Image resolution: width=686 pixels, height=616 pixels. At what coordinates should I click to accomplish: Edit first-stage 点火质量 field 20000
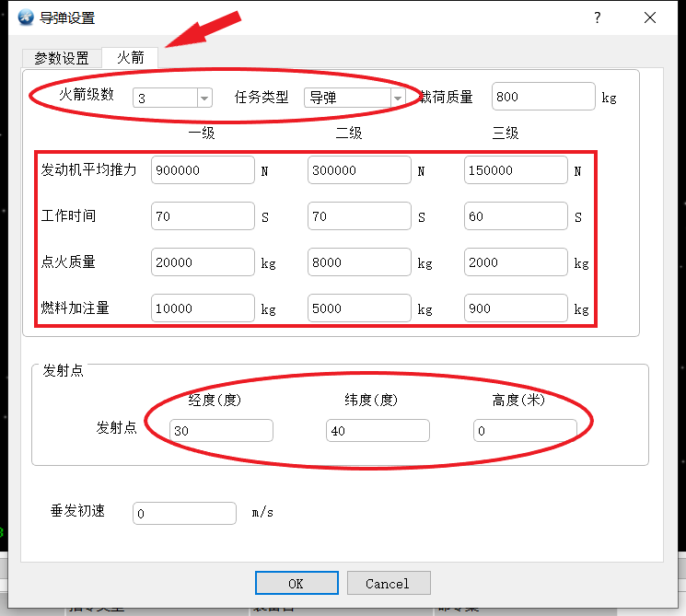[203, 262]
